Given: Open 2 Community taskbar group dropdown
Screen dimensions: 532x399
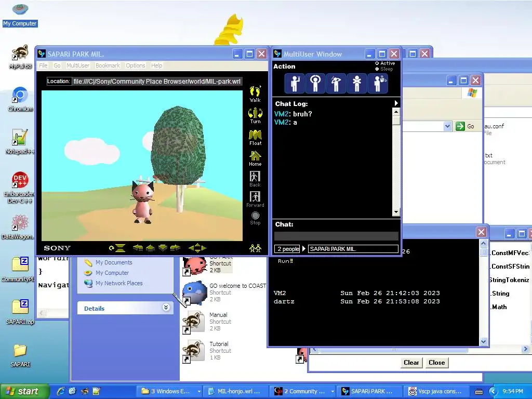Looking at the screenshot, I should 332,391.
